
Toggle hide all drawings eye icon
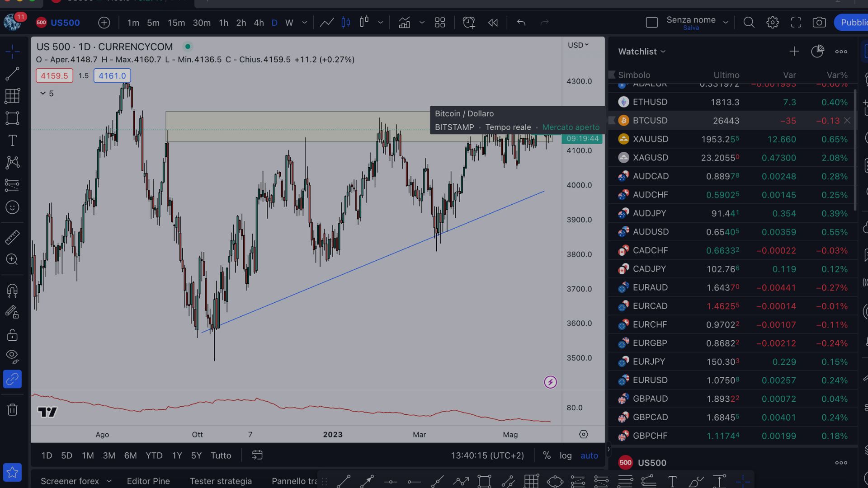click(12, 357)
